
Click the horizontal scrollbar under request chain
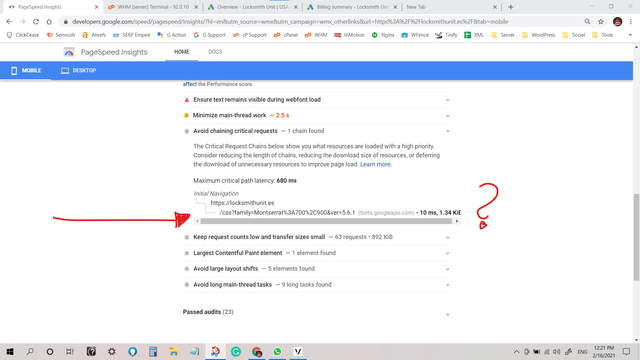(x=326, y=221)
